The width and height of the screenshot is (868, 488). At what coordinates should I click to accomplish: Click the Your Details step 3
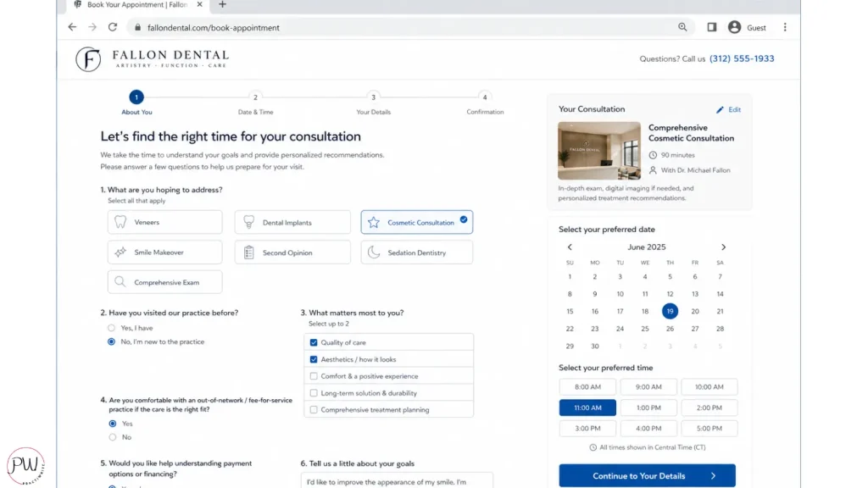(373, 97)
